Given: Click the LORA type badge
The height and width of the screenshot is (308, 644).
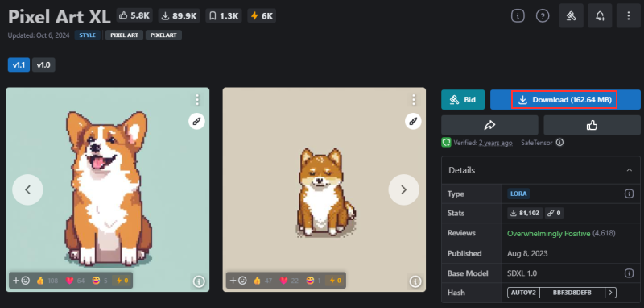Looking at the screenshot, I should click(x=518, y=194).
